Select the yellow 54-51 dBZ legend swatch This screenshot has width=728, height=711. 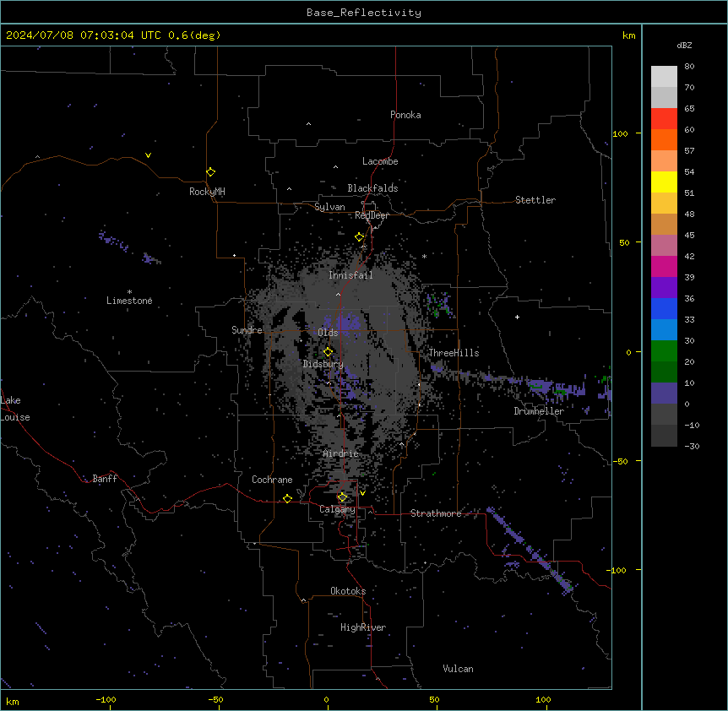[x=664, y=182]
